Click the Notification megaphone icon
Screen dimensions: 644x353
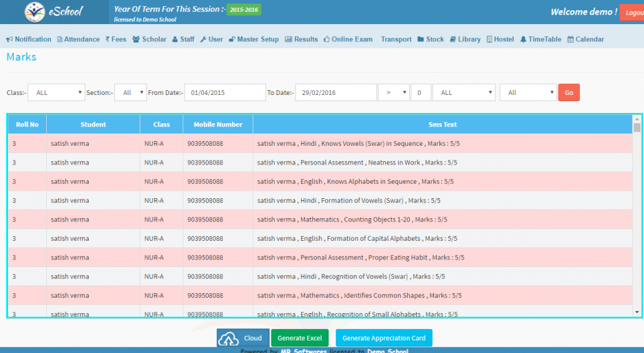(10, 39)
